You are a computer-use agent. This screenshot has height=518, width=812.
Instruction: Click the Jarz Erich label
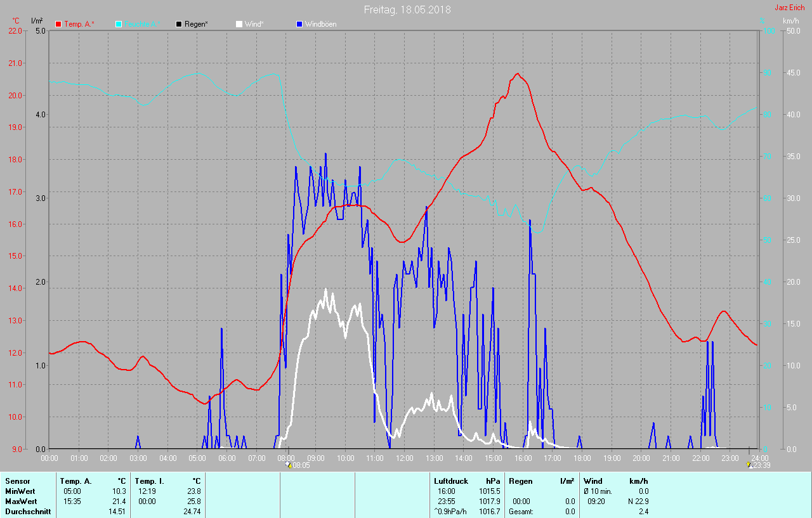789,8
